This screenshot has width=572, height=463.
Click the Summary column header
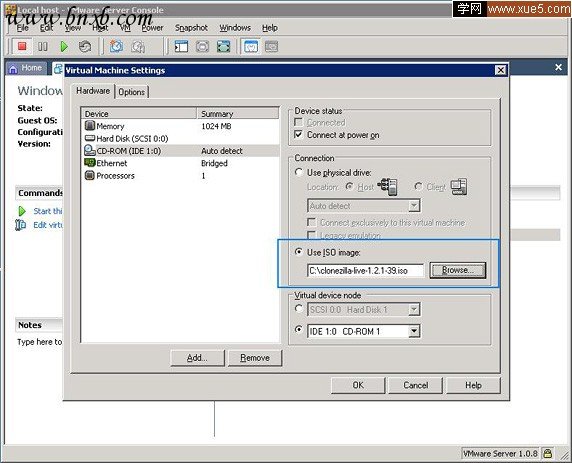click(x=238, y=114)
